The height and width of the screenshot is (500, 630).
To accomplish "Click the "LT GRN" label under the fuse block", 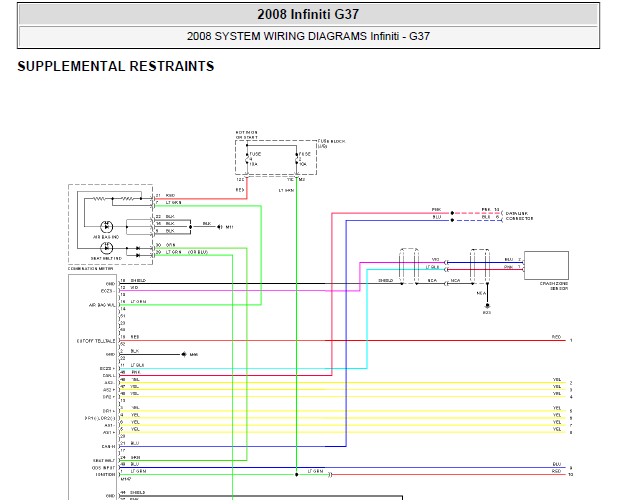I will (x=286, y=191).
